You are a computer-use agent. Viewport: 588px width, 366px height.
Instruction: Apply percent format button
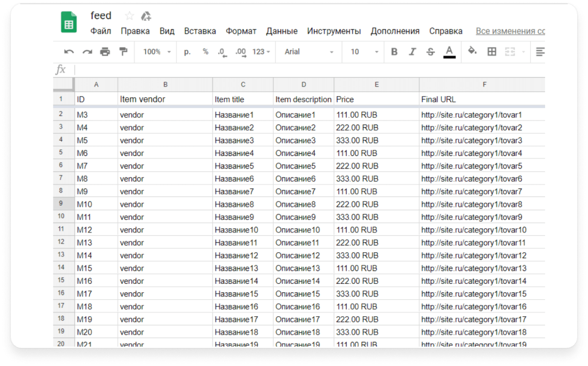205,52
